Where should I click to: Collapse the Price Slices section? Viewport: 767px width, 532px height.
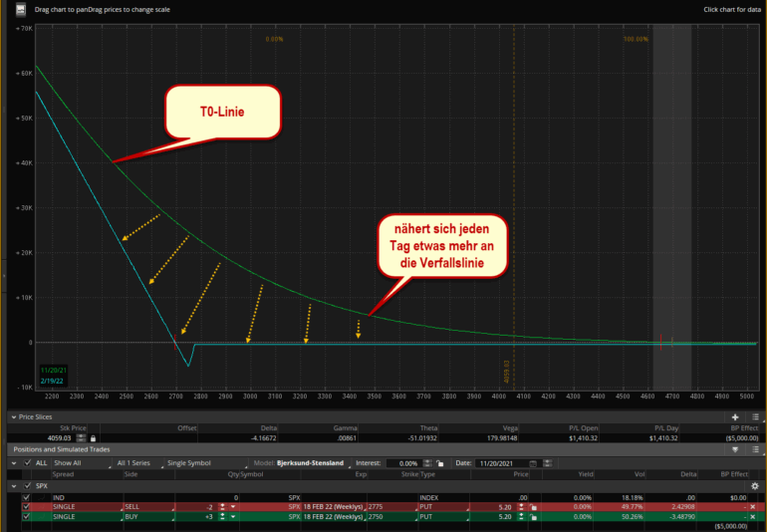(x=12, y=416)
